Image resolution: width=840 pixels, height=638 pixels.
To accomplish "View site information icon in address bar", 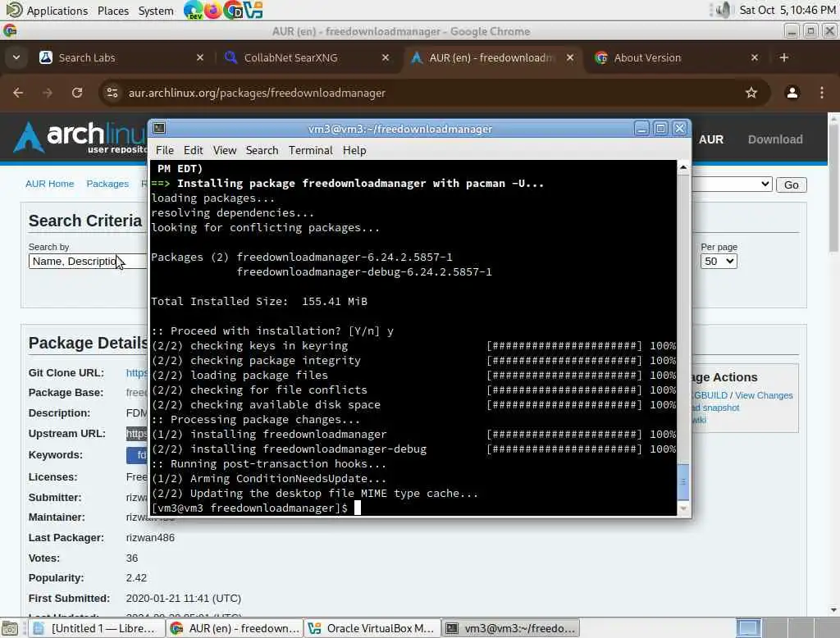I will click(x=112, y=93).
